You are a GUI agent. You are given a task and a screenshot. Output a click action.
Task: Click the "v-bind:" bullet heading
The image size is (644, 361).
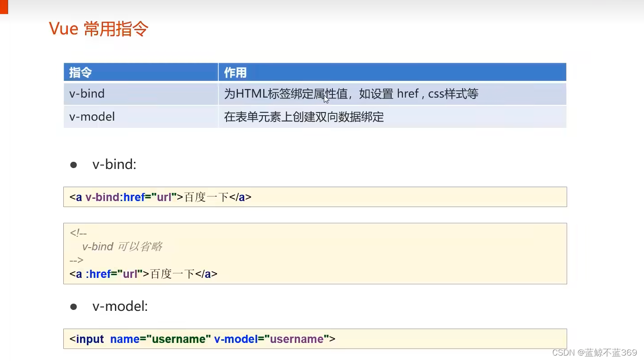[x=114, y=164]
